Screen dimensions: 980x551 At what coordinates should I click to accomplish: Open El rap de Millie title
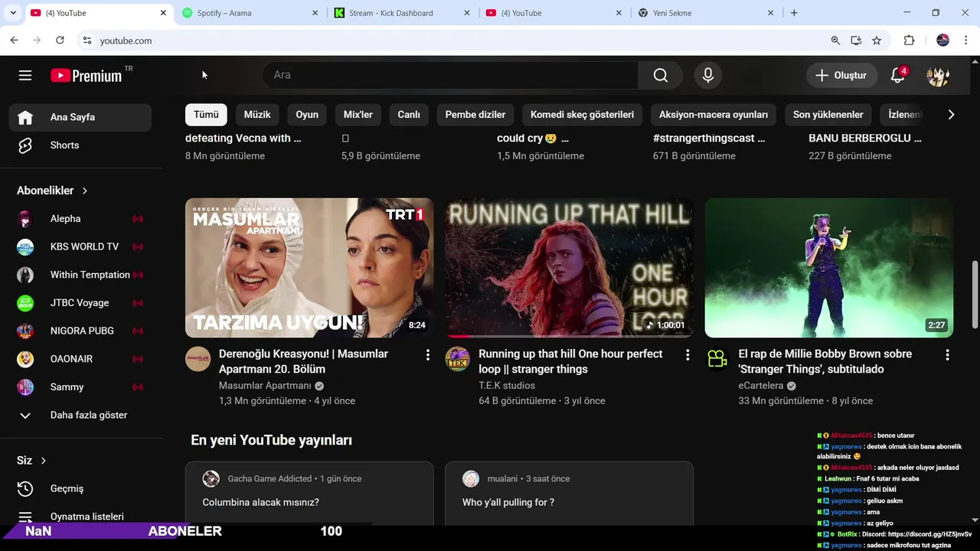click(825, 361)
